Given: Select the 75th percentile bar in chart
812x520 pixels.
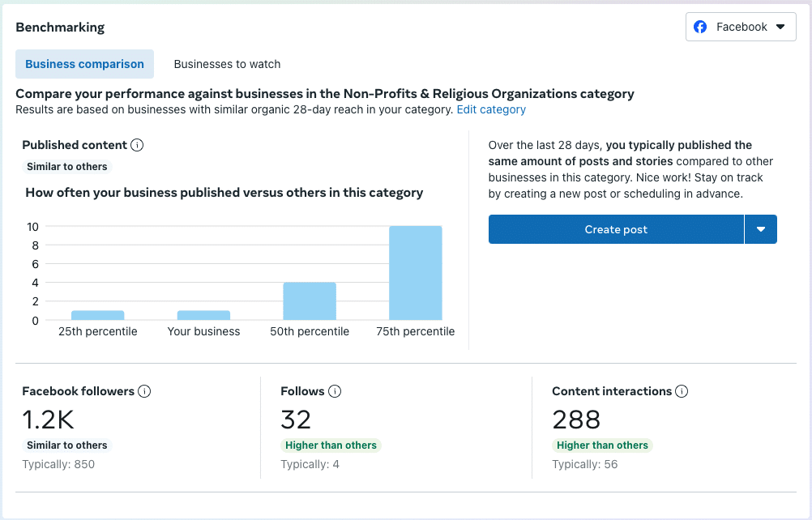Looking at the screenshot, I should tap(416, 273).
